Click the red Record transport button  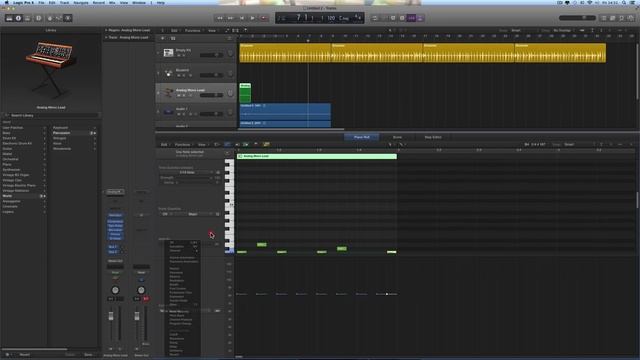pos(264,18)
